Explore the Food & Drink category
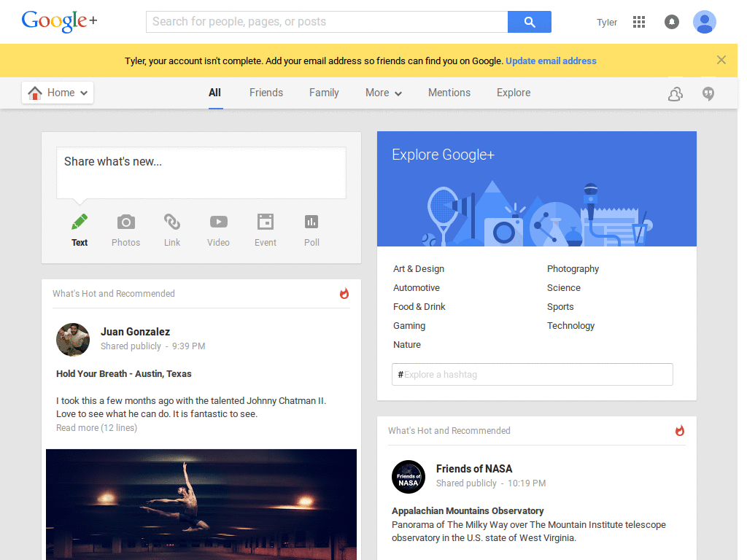The image size is (747, 560). [419, 307]
